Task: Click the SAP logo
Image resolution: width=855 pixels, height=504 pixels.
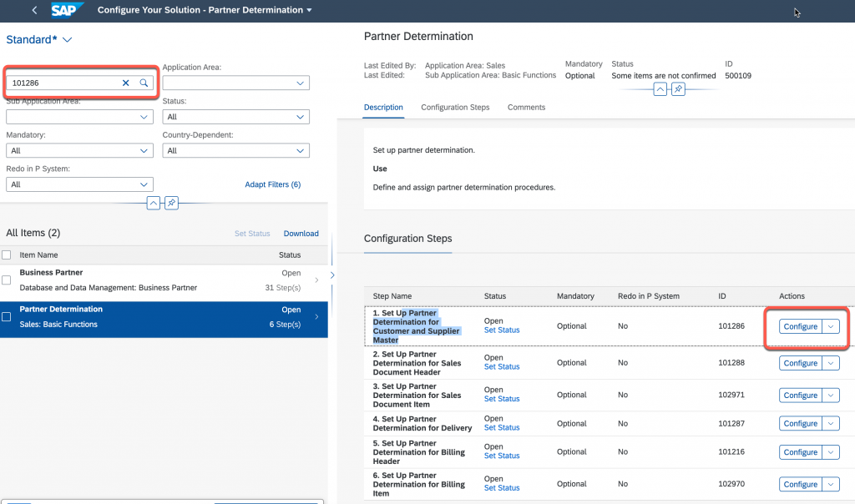Action: point(67,10)
